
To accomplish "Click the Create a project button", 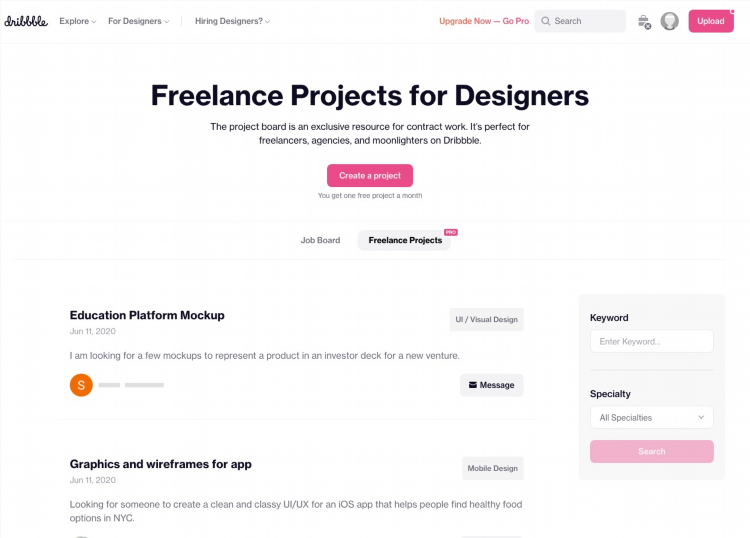I will 370,176.
